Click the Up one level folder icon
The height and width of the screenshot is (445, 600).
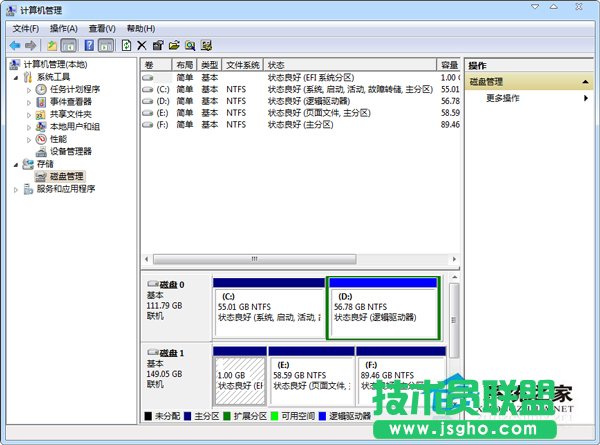(52, 46)
